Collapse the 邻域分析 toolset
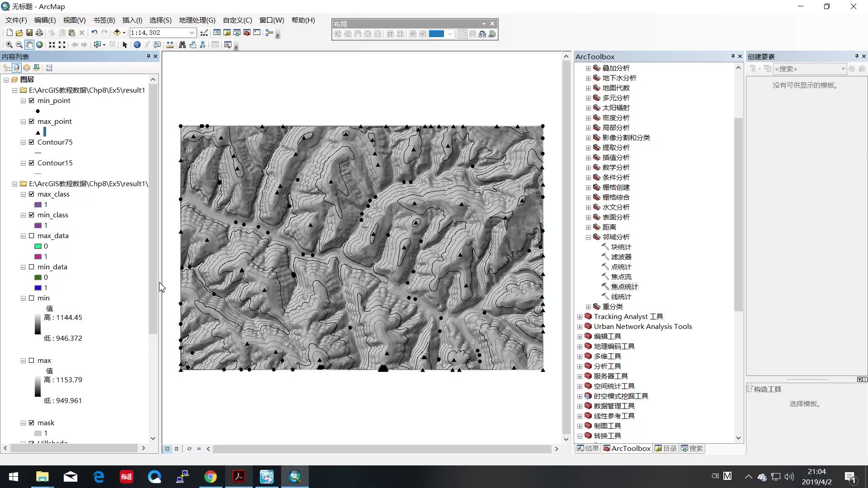The height and width of the screenshot is (488, 868). coord(588,237)
